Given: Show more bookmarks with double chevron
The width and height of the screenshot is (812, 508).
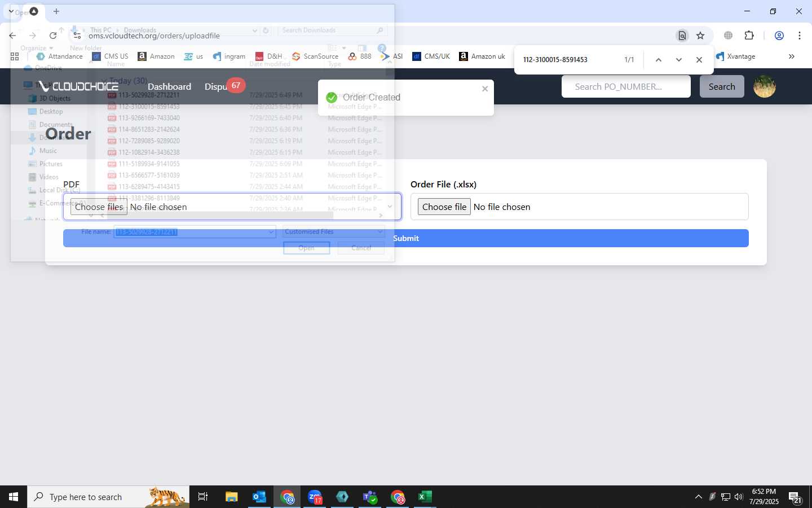Looking at the screenshot, I should click(792, 56).
